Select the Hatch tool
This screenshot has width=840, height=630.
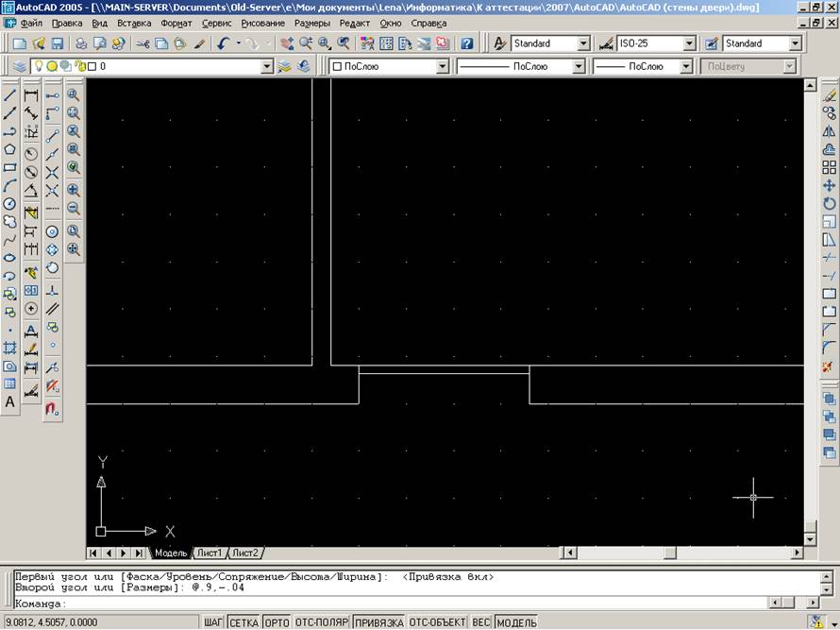(9, 348)
